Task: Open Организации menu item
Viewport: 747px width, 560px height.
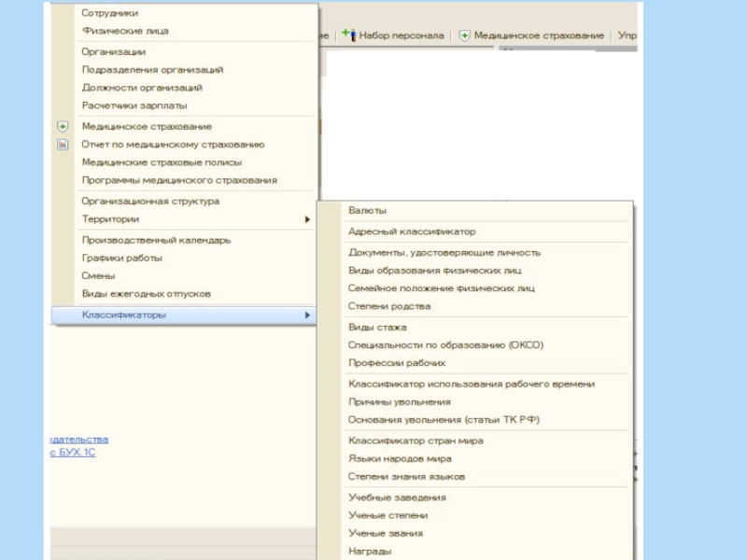Action: [x=113, y=52]
